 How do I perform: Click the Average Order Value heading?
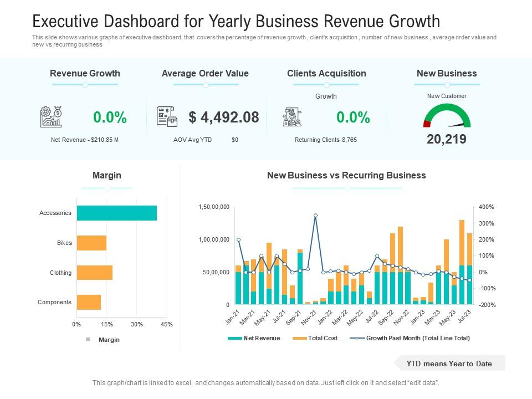[205, 73]
